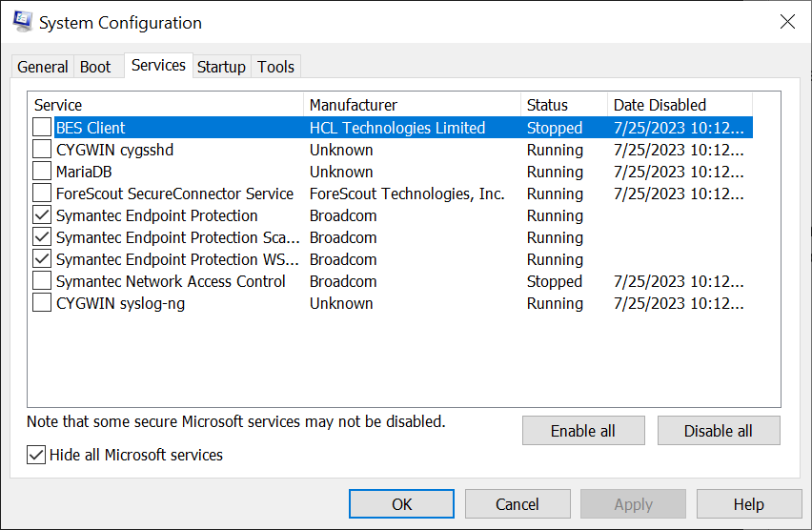Uncheck Symantec Endpoint Protection WS... checkbox
Screen dimensions: 812x530
click(x=42, y=259)
